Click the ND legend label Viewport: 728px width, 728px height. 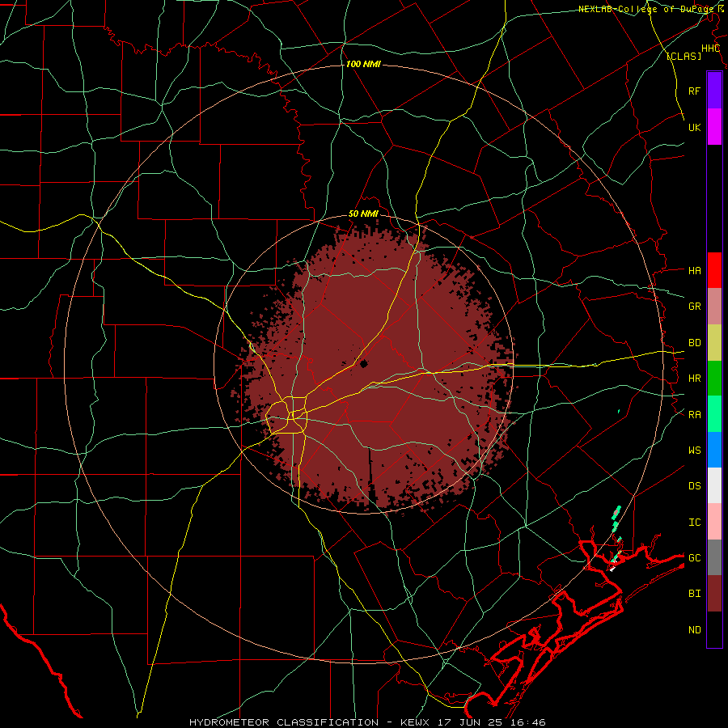(x=694, y=629)
